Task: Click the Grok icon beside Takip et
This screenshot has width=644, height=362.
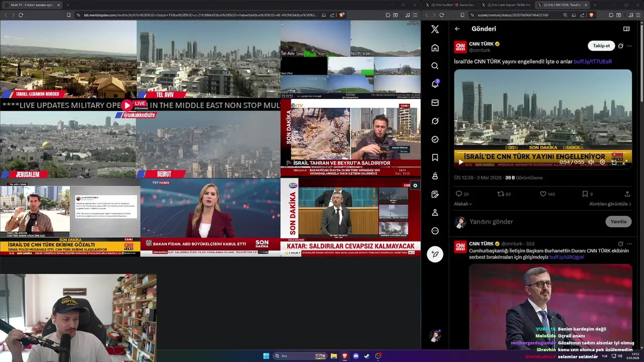Action: click(x=620, y=46)
